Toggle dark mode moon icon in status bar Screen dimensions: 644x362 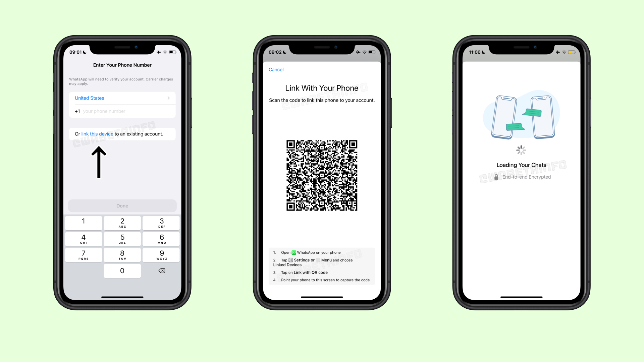86,52
